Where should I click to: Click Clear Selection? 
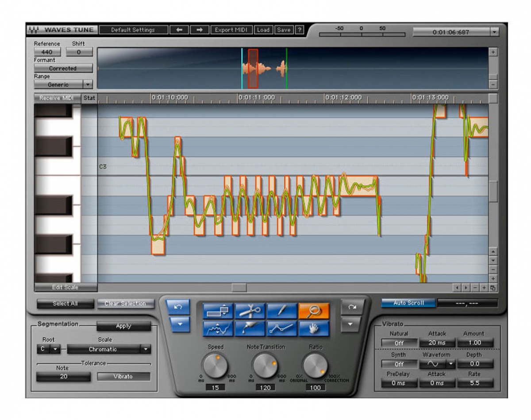click(125, 304)
